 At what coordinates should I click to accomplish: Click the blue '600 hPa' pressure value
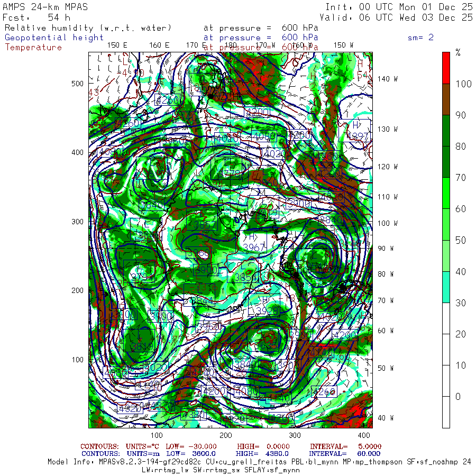pyautogui.click(x=300, y=38)
